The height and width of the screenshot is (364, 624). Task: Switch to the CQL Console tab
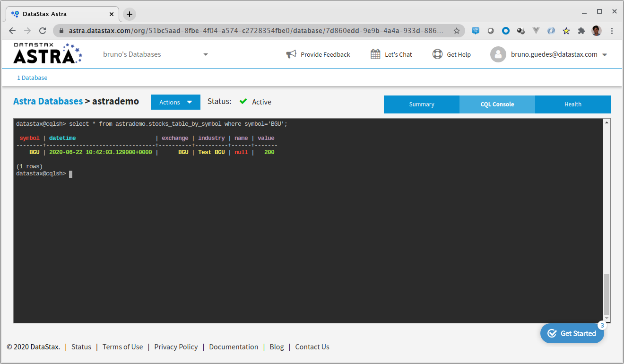tap(497, 104)
